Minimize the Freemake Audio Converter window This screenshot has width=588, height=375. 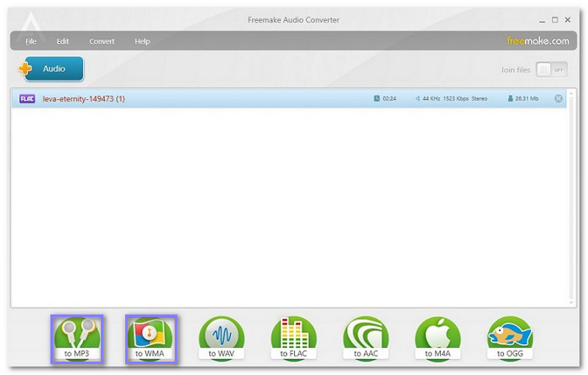pyautogui.click(x=542, y=20)
